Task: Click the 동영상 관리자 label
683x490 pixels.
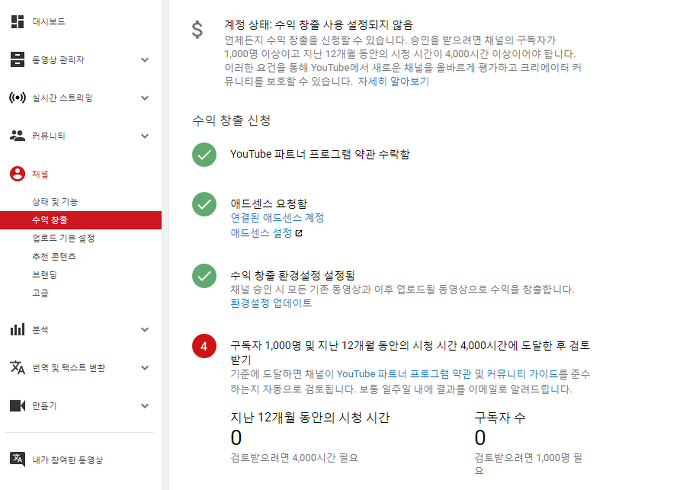Action: tap(58, 60)
